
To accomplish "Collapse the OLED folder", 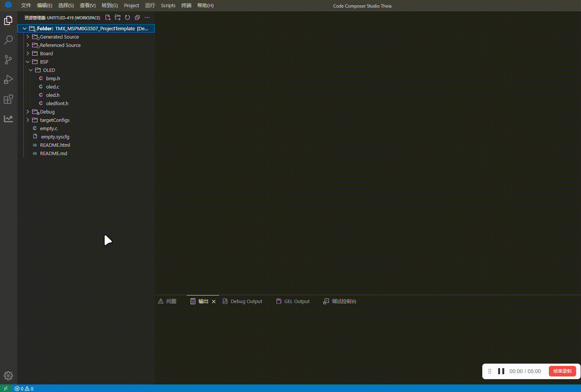I will click(31, 70).
